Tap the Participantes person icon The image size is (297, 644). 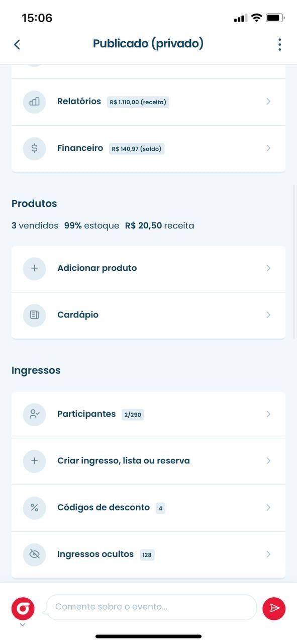click(34, 414)
